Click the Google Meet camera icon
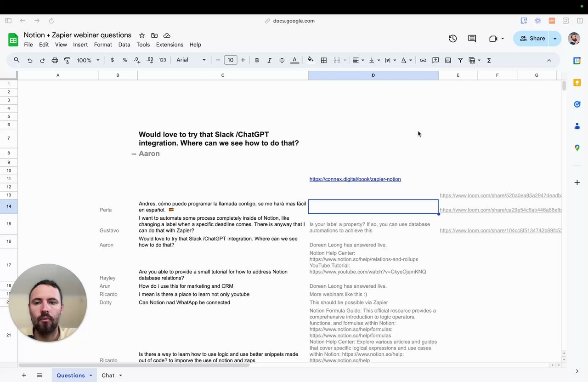 (x=493, y=39)
